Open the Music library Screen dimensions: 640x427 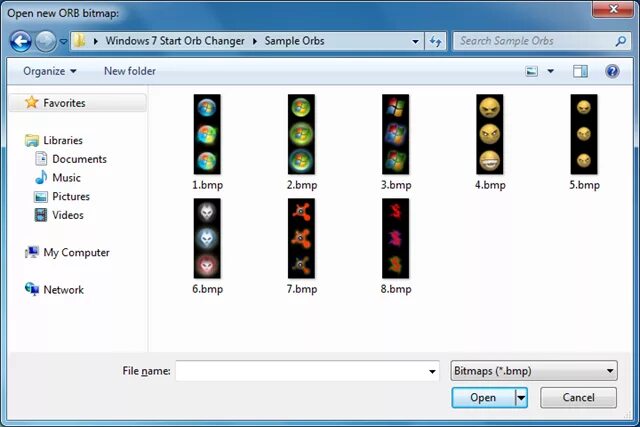(66, 178)
